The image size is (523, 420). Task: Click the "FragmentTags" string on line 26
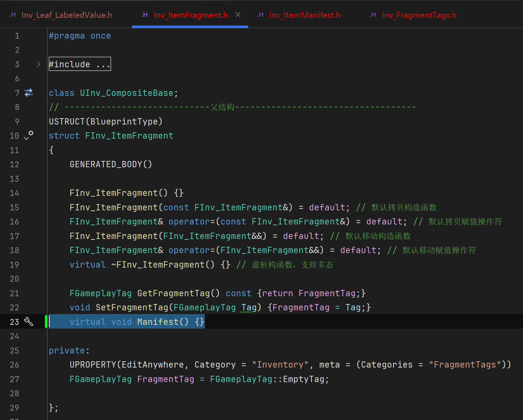[465, 365]
